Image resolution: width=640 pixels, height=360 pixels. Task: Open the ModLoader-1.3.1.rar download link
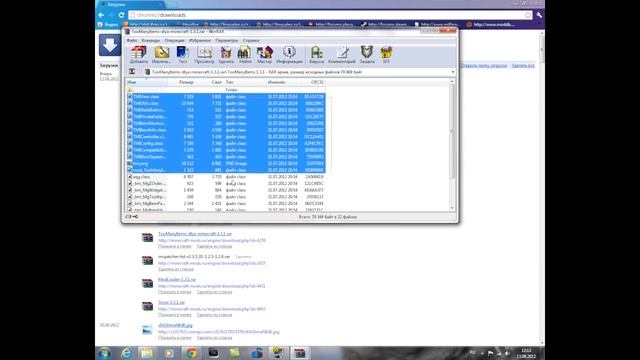coord(177,280)
